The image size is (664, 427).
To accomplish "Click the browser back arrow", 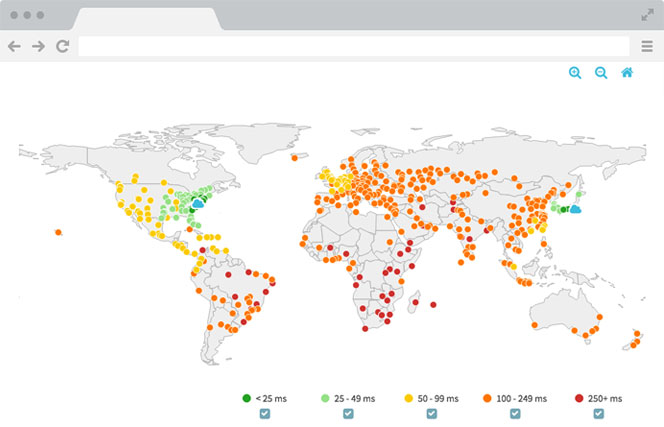I will pos(14,46).
